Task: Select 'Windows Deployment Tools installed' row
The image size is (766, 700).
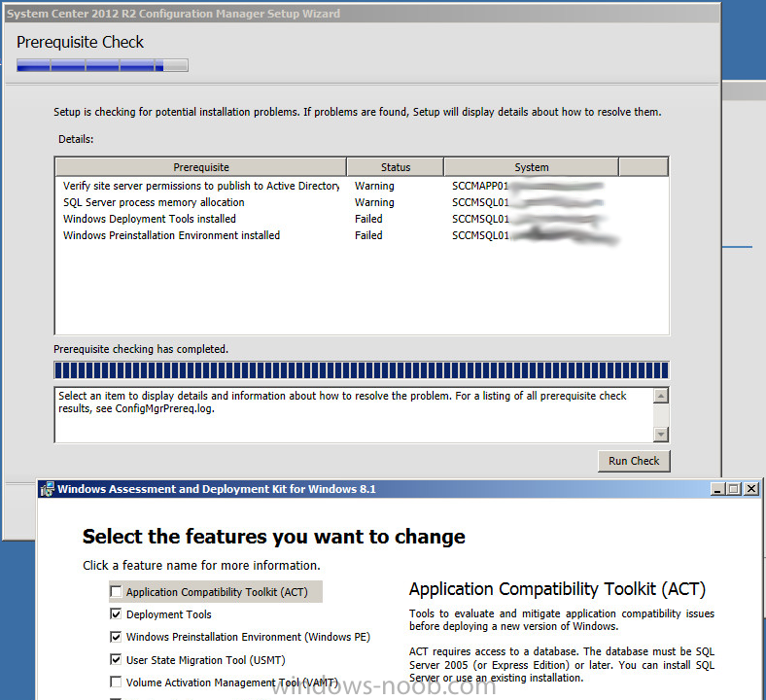Action: click(x=362, y=219)
